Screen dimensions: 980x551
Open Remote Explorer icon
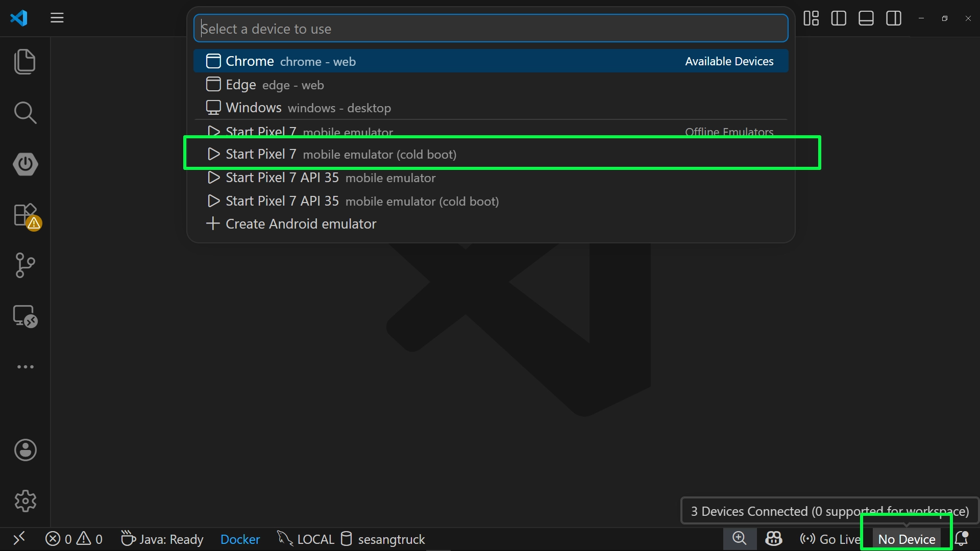click(25, 316)
